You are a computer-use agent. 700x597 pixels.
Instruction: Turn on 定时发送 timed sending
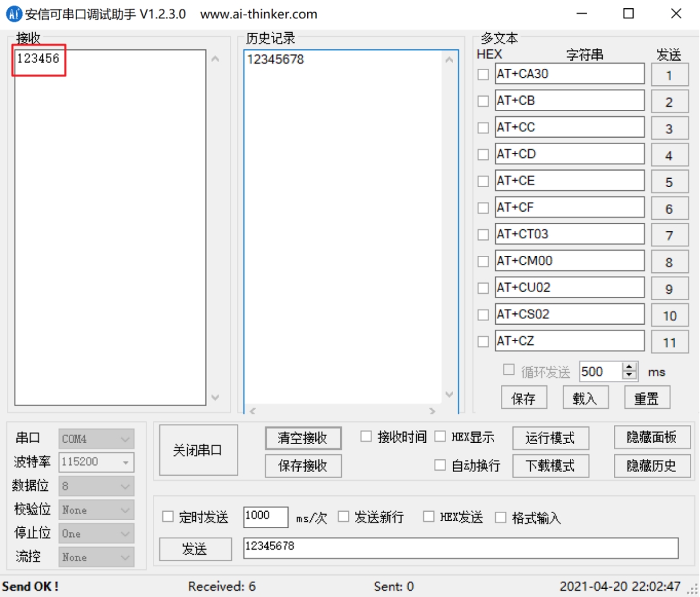pos(168,517)
